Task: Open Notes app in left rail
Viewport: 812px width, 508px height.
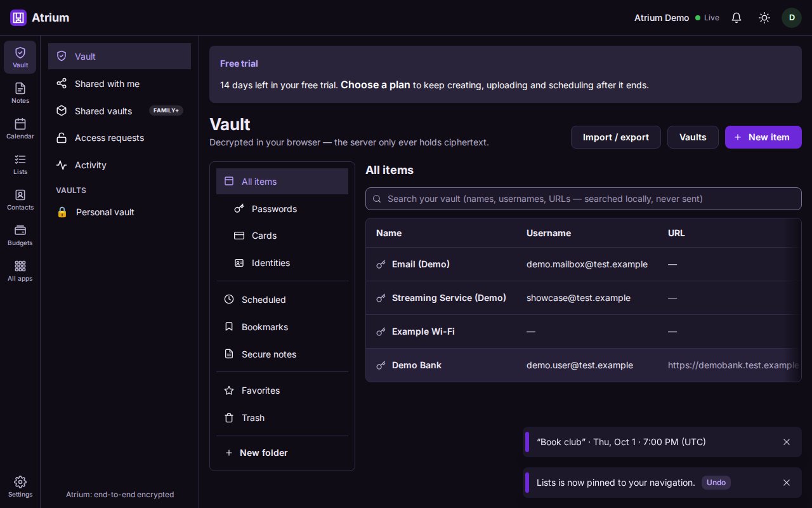Action: pos(20,93)
